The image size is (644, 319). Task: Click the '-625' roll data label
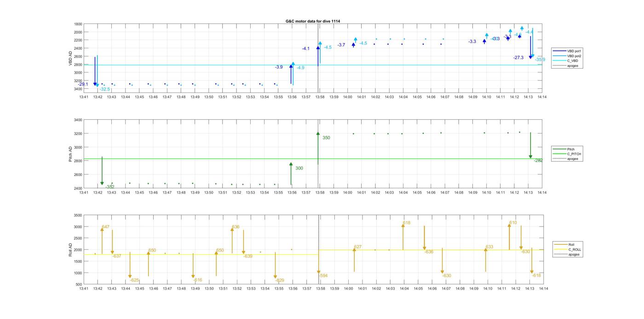click(134, 280)
